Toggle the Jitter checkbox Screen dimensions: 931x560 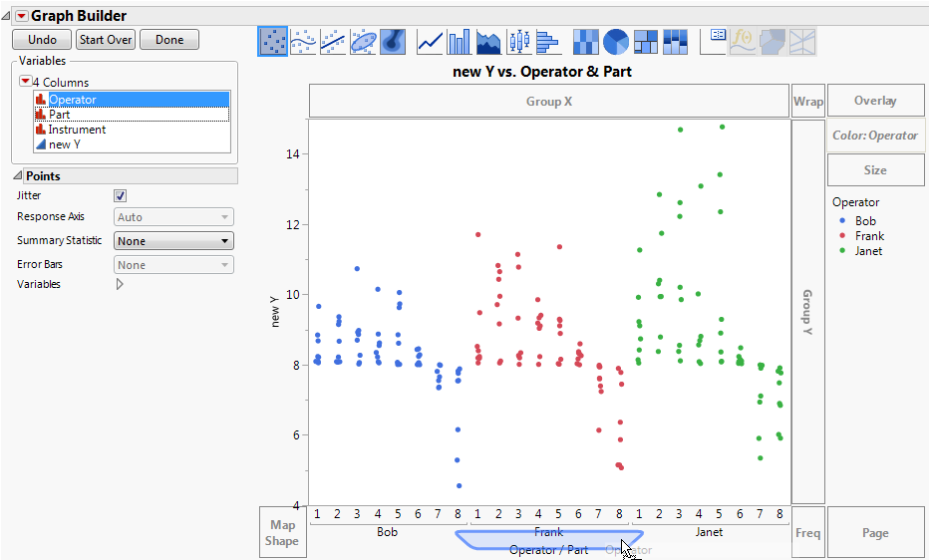click(x=121, y=196)
